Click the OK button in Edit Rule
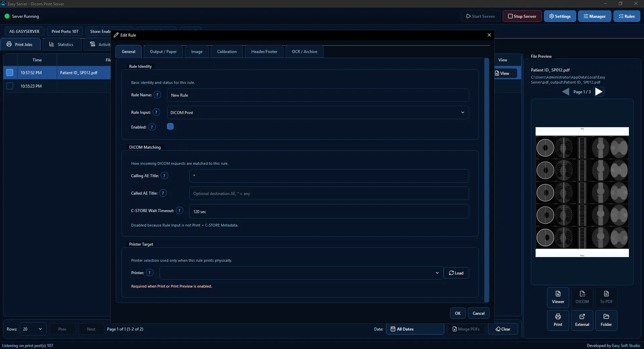This screenshot has height=349, width=644. (457, 313)
